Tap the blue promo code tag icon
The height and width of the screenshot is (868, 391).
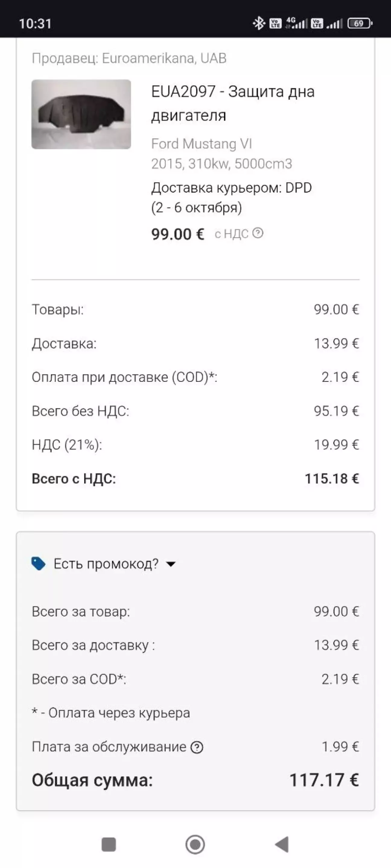click(x=38, y=563)
